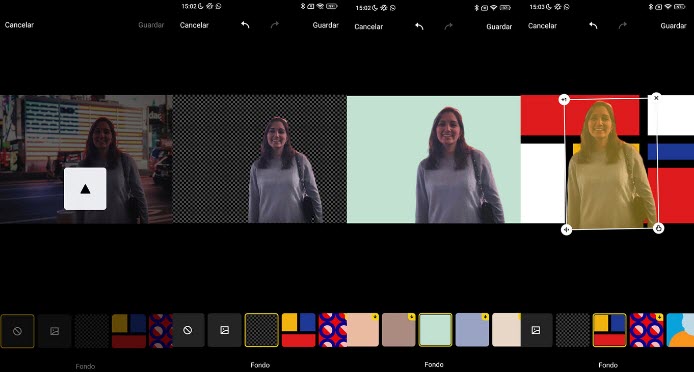The image size is (694, 372).
Task: Select the no-background icon on the checkered screen
Action: [188, 330]
